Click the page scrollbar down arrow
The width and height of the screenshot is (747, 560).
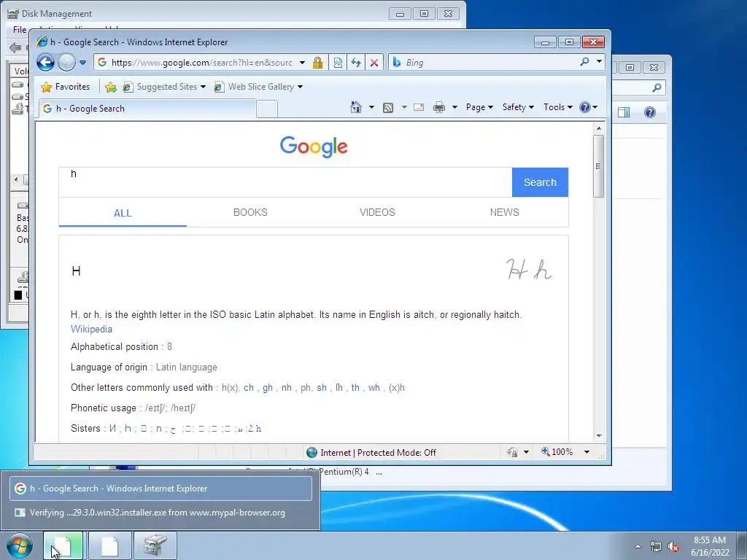pyautogui.click(x=599, y=436)
